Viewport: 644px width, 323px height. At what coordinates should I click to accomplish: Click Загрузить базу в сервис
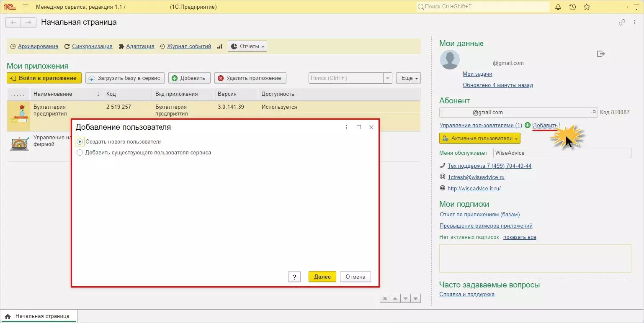pos(125,78)
